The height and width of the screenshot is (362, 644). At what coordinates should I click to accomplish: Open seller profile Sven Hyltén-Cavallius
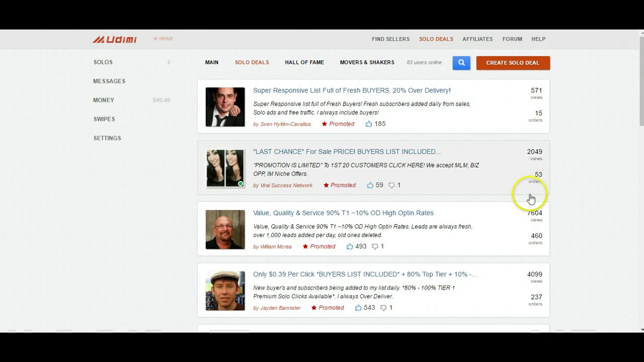(x=285, y=124)
